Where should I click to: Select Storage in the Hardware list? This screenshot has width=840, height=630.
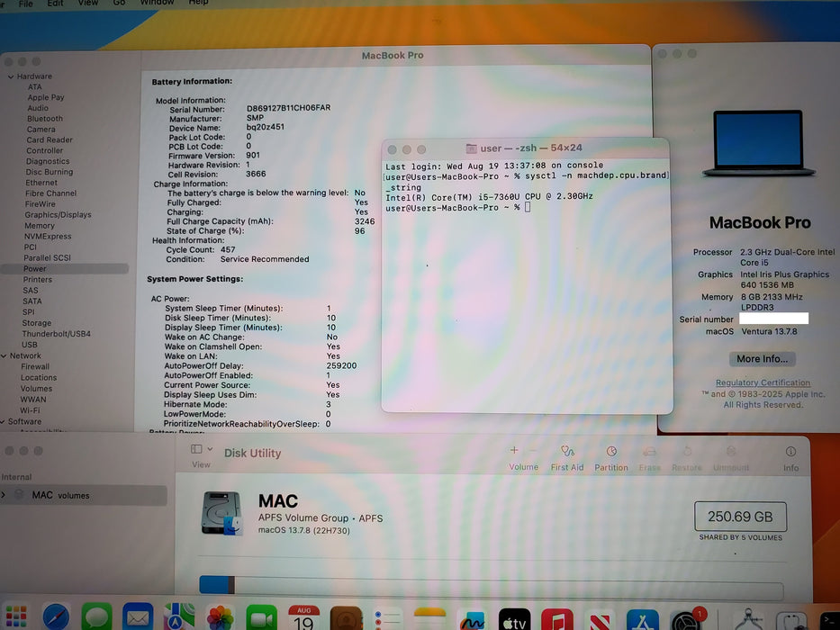tap(36, 323)
